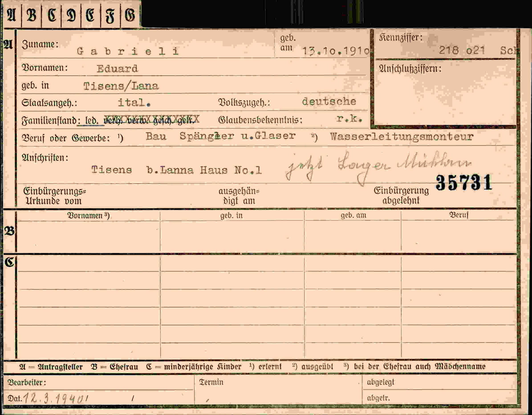The width and height of the screenshot is (532, 415).
Task: Click the section C marker letter
Action: point(9,262)
